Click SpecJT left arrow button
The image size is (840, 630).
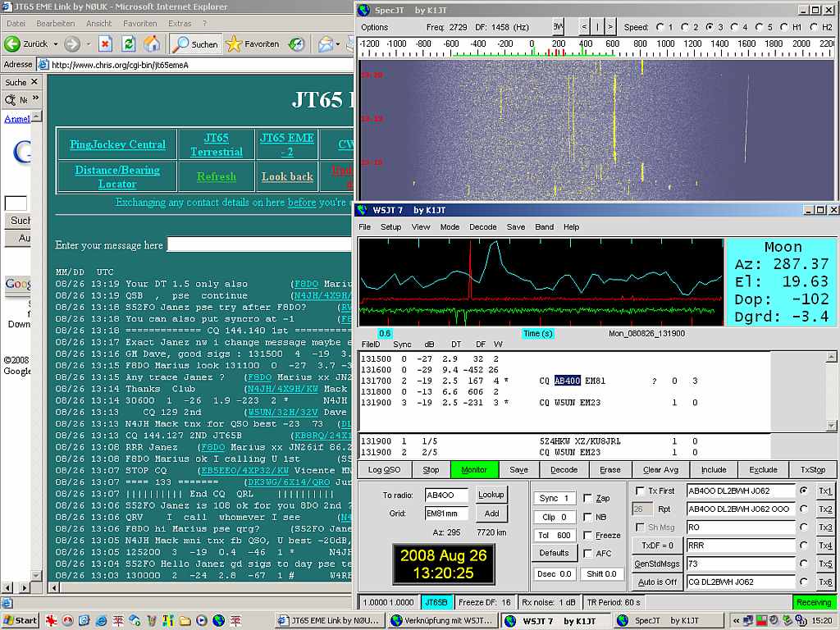click(584, 27)
